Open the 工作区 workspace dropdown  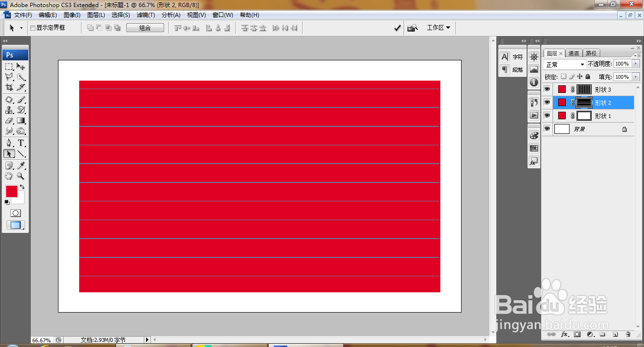(438, 28)
